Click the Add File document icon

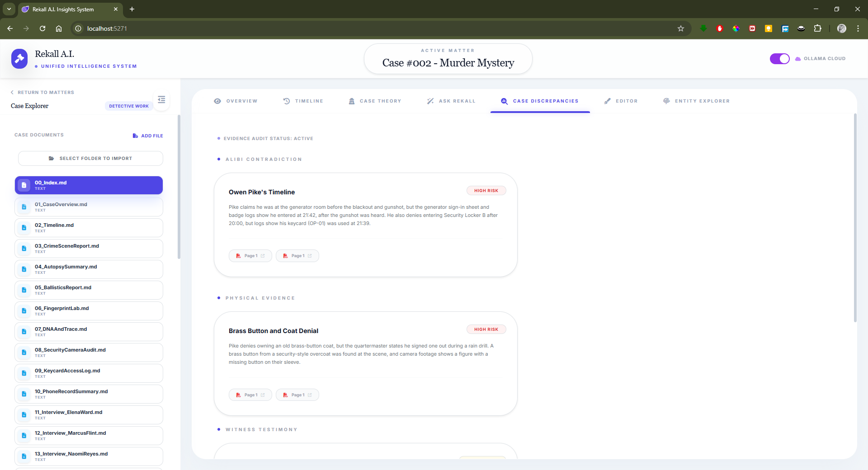[x=135, y=136]
